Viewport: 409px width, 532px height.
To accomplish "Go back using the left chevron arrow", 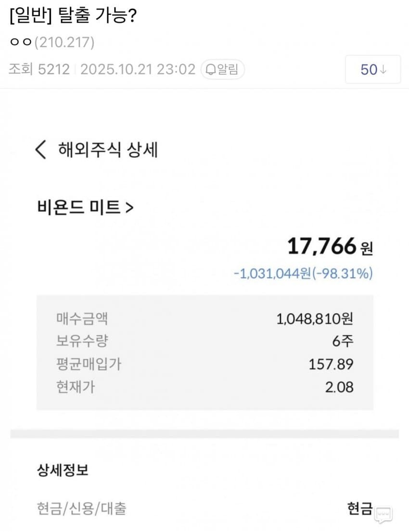I will coord(41,150).
